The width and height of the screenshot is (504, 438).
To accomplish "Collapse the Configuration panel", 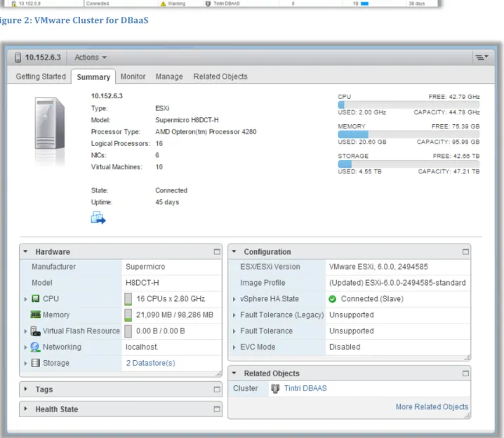I will point(234,251).
